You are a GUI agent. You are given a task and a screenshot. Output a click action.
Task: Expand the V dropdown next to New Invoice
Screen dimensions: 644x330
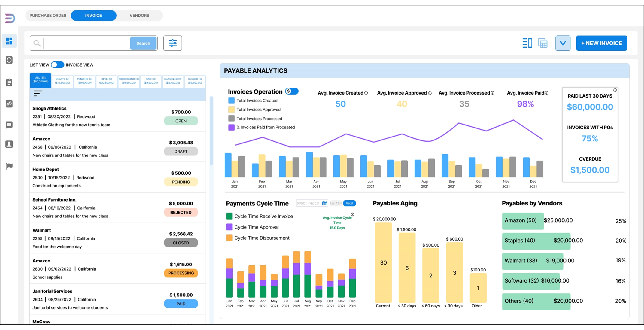(x=563, y=43)
